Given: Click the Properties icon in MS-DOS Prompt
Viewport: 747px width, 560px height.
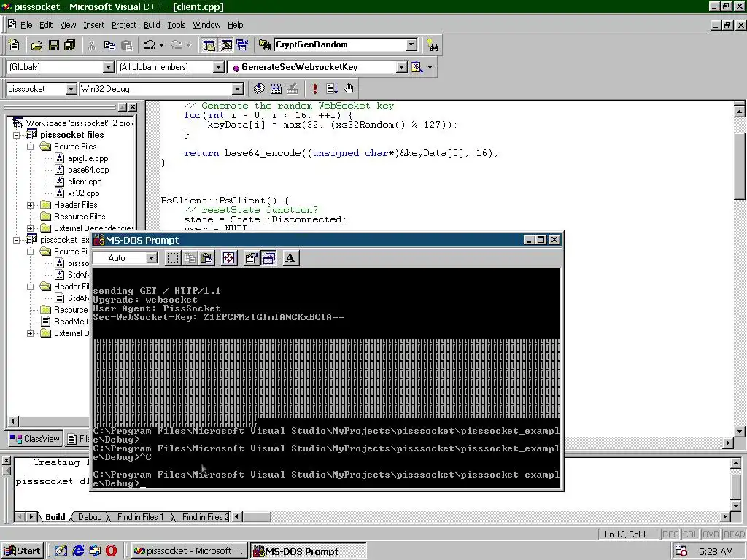Looking at the screenshot, I should [252, 258].
